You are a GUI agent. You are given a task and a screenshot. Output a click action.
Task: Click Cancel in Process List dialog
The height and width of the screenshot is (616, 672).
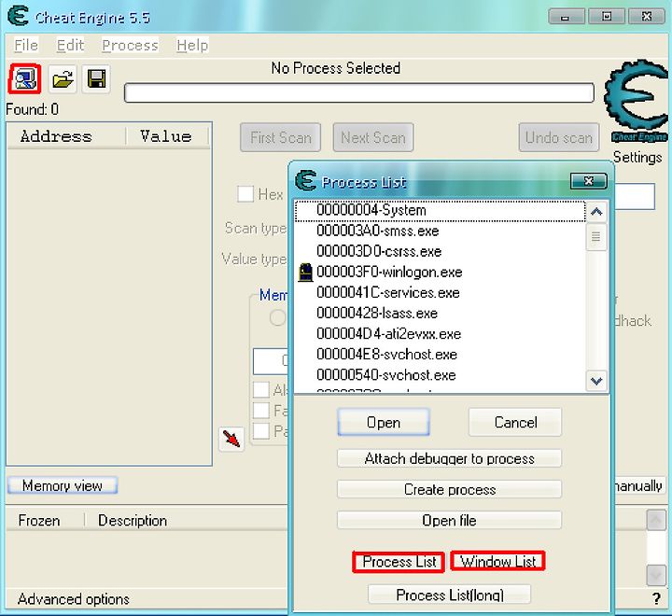tap(515, 422)
